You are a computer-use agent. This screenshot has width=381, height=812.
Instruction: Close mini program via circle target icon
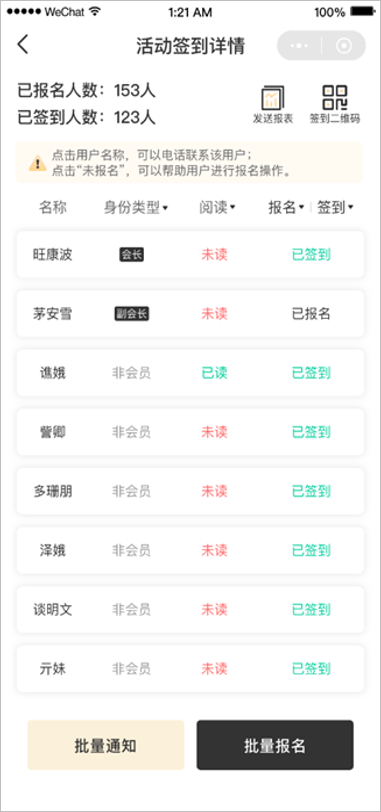pyautogui.click(x=343, y=46)
